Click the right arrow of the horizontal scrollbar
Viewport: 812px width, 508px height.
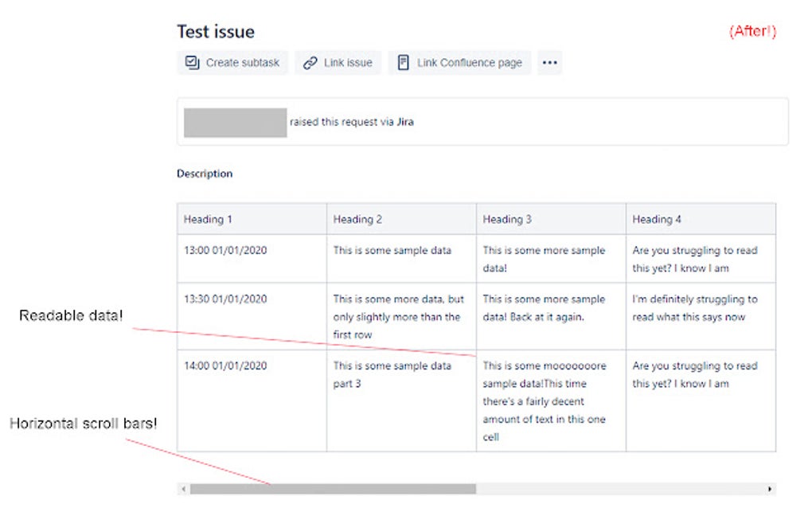tap(769, 487)
